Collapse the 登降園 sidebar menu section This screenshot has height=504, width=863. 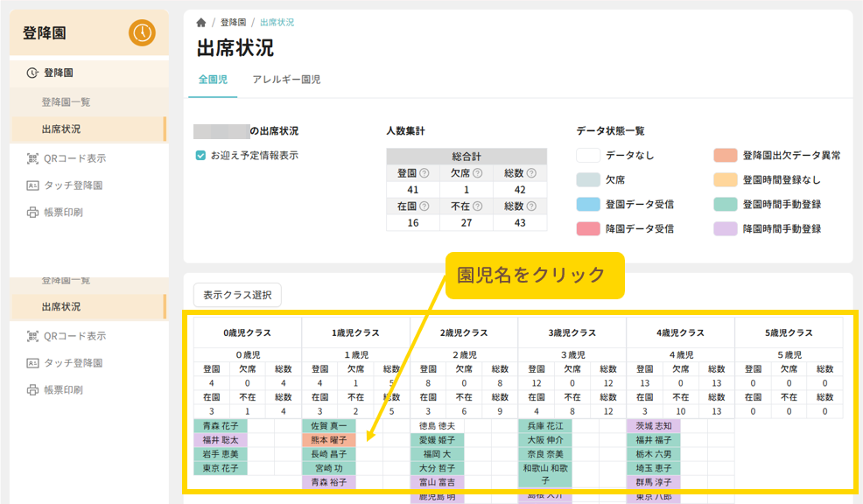coord(59,73)
